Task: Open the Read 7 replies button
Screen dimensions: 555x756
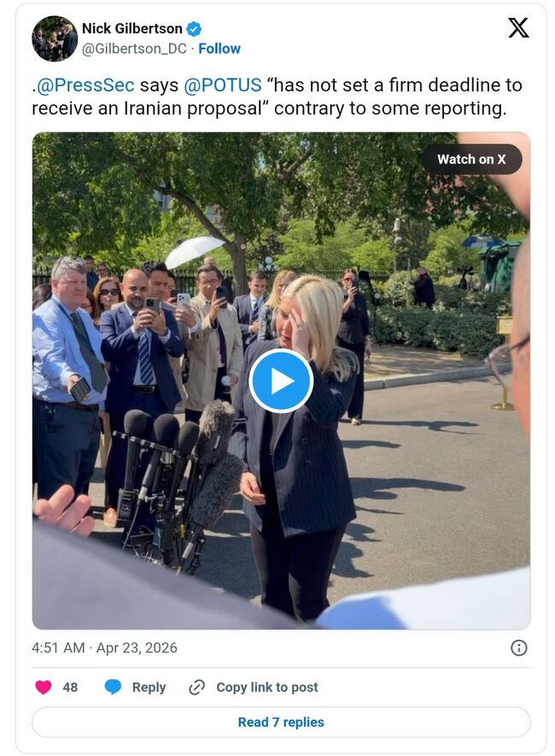Action: pos(281,722)
